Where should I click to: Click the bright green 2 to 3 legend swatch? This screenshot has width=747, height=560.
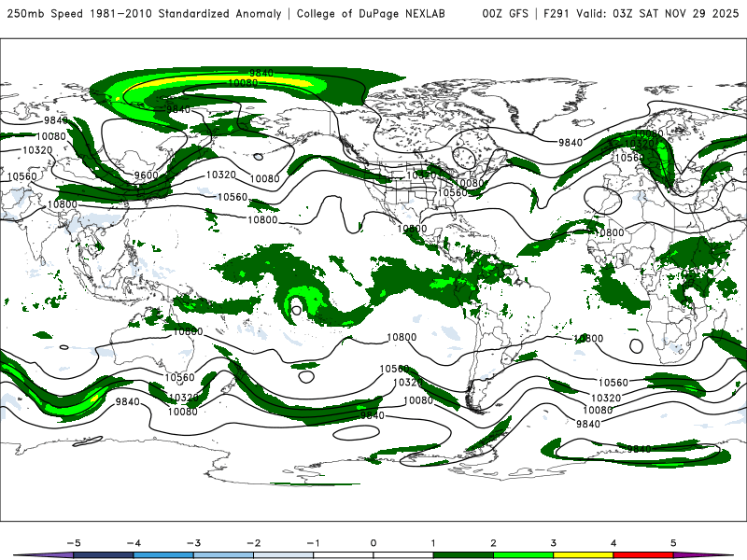click(523, 555)
